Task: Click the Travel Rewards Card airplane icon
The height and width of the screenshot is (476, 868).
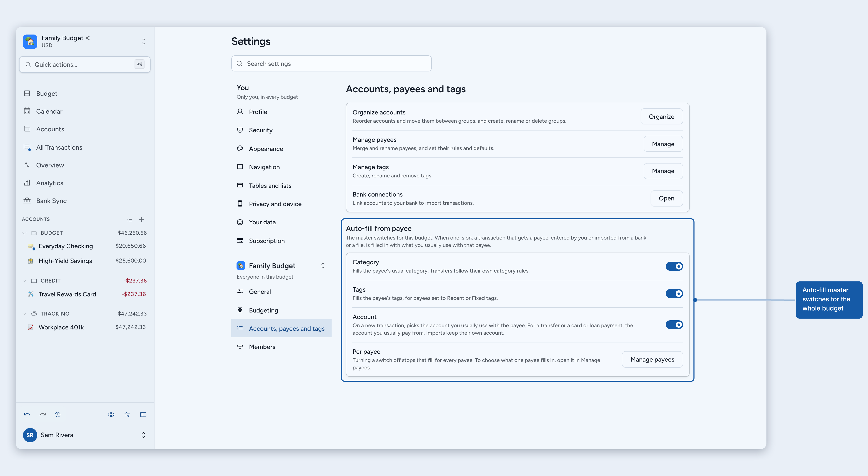Action: pyautogui.click(x=31, y=294)
